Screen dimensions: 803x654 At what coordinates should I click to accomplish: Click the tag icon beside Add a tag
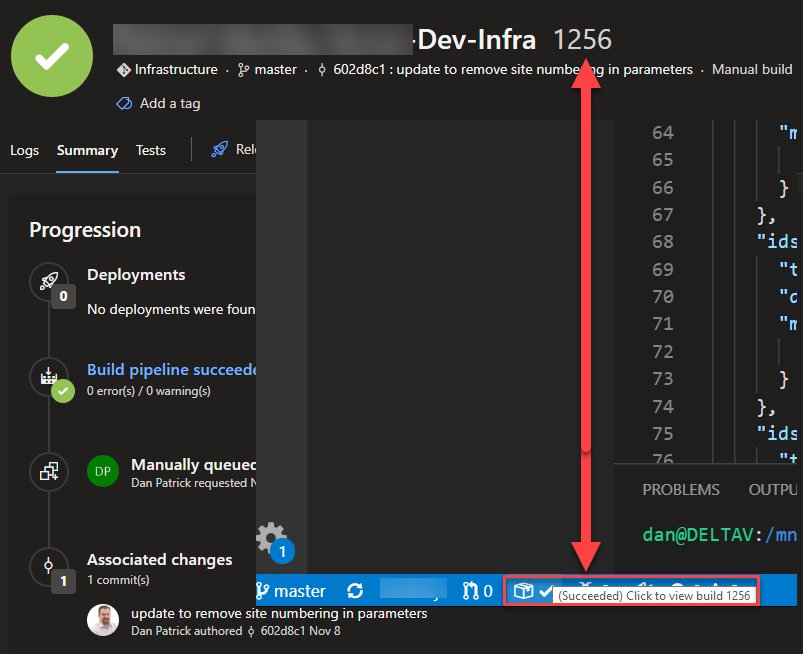click(124, 103)
